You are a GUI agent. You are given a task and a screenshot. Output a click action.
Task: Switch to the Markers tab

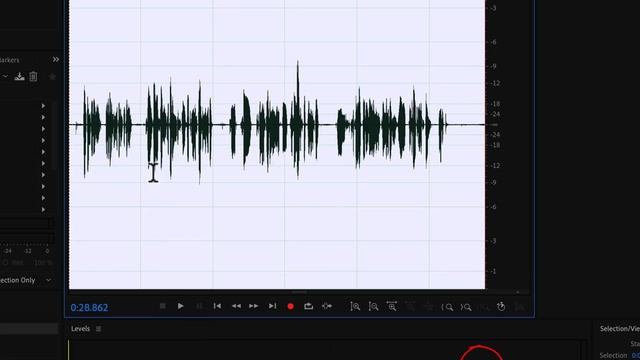pyautogui.click(x=9, y=60)
